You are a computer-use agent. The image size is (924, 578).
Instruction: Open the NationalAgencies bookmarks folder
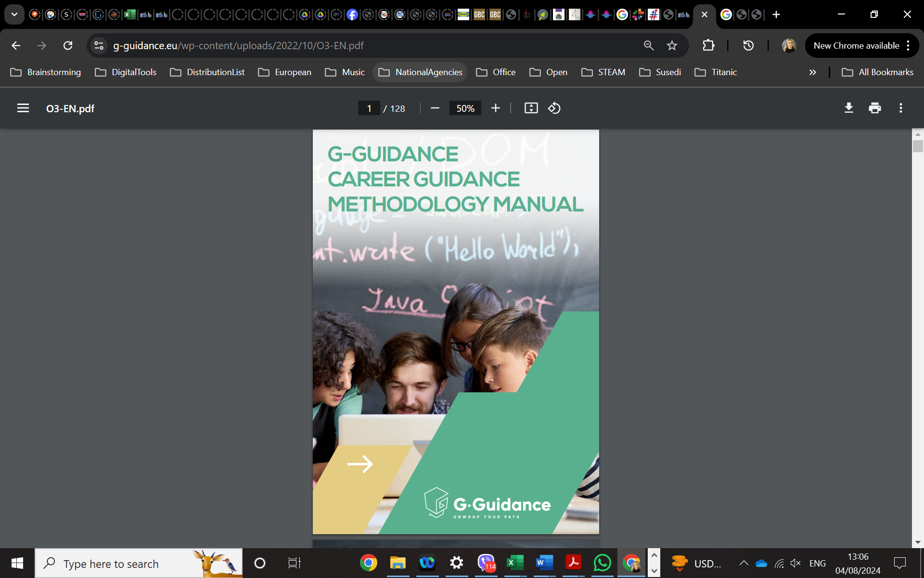[421, 72]
